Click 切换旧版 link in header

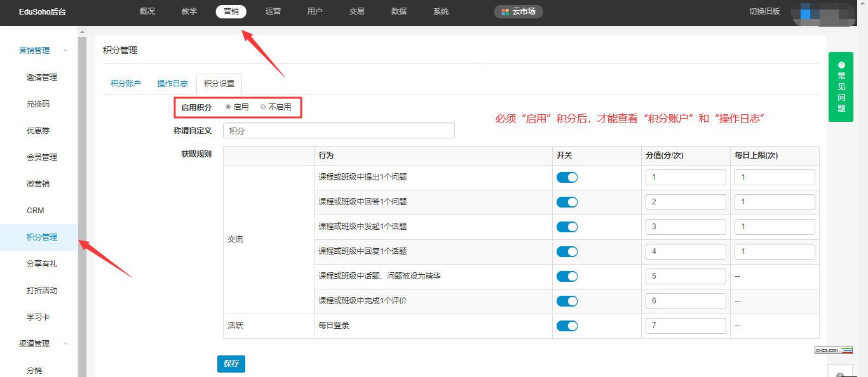tap(764, 11)
